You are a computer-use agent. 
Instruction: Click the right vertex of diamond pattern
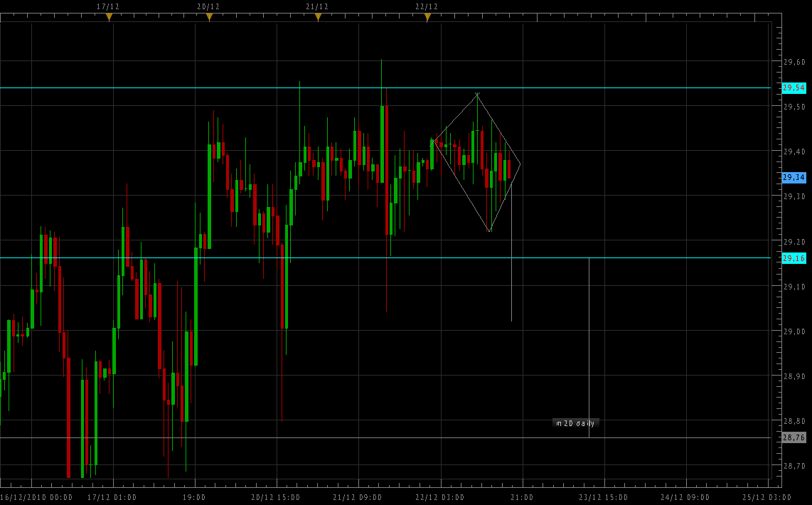[520, 164]
